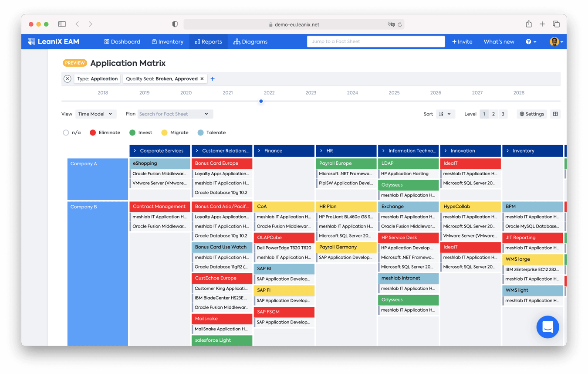Click the sort order A-Z icon
This screenshot has height=374, width=588.
(x=442, y=114)
